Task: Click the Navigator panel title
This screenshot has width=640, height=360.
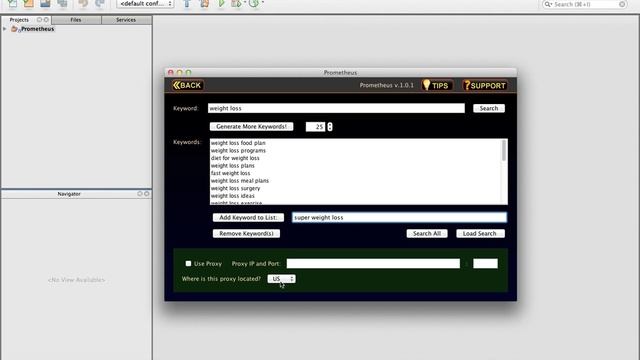Action: (69, 194)
